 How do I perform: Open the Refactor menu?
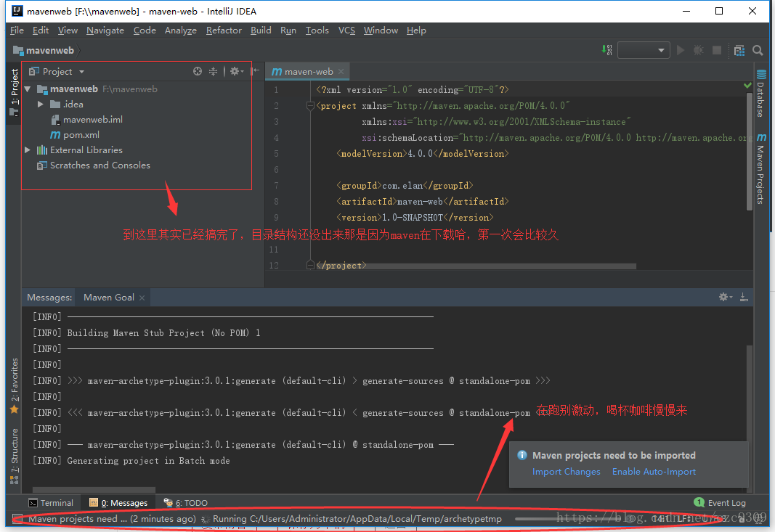[x=224, y=30]
